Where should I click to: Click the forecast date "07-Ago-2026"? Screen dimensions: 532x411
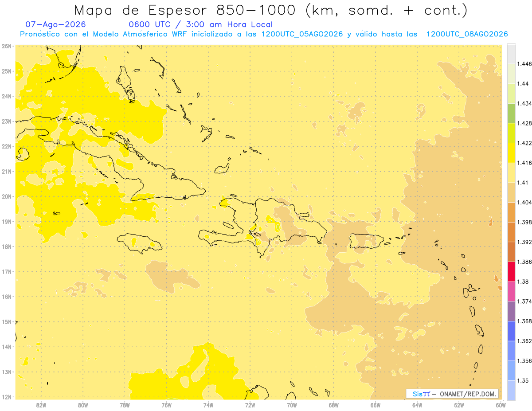56,24
